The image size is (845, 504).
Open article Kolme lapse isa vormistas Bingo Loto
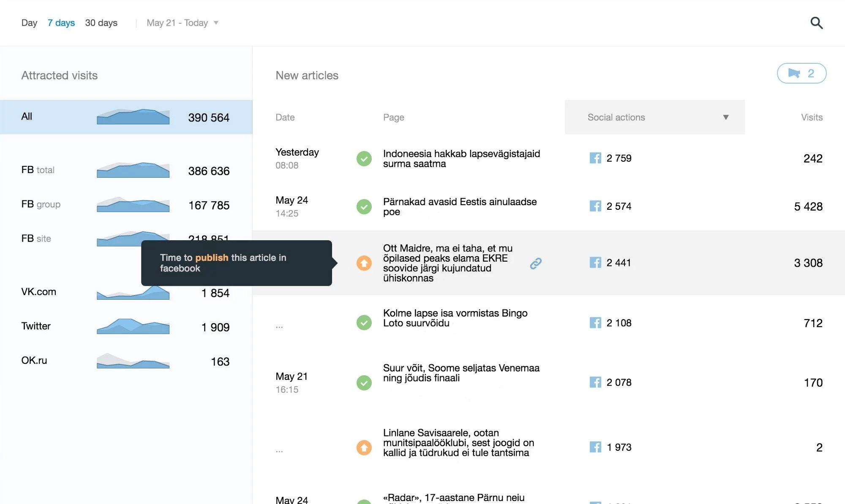(455, 318)
